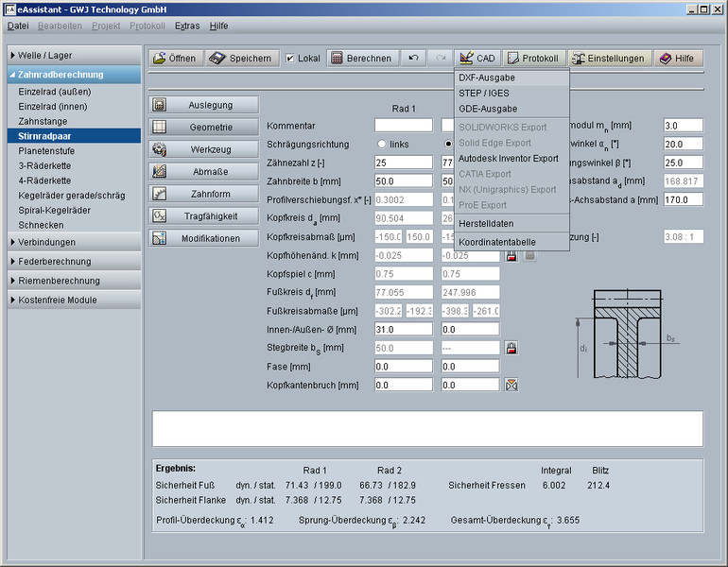
Task: Open the Extras menu
Action: [186, 26]
